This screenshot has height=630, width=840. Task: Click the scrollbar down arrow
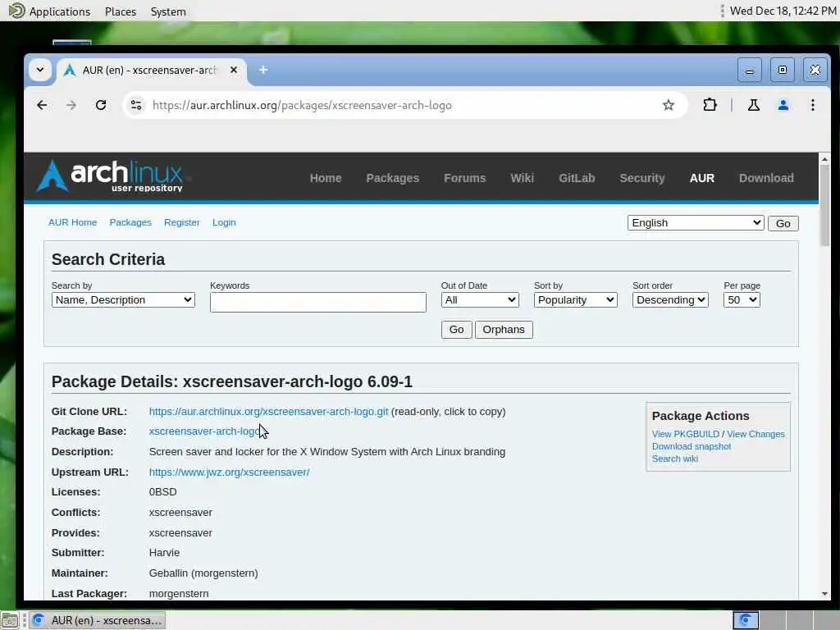click(824, 594)
